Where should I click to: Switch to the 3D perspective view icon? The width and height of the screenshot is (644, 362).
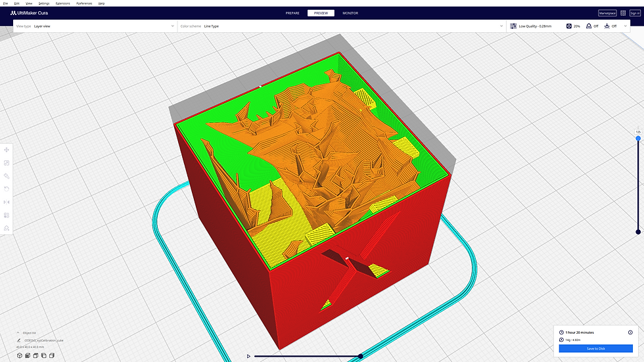coord(19,355)
